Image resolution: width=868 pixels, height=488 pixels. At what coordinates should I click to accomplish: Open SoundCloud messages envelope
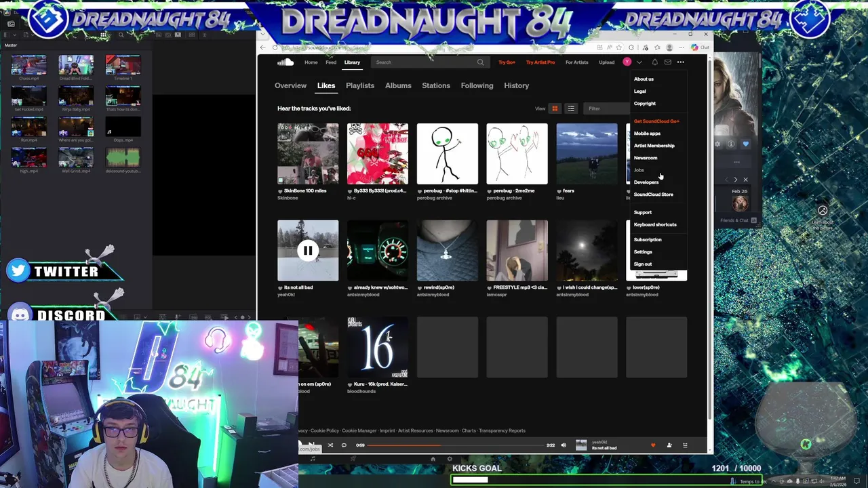667,62
